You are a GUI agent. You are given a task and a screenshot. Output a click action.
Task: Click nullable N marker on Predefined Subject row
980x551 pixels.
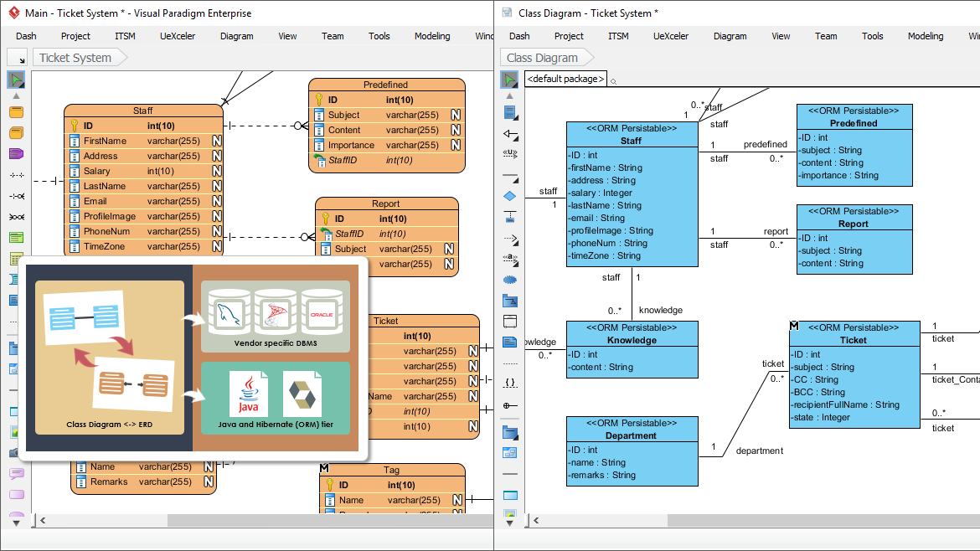click(456, 115)
